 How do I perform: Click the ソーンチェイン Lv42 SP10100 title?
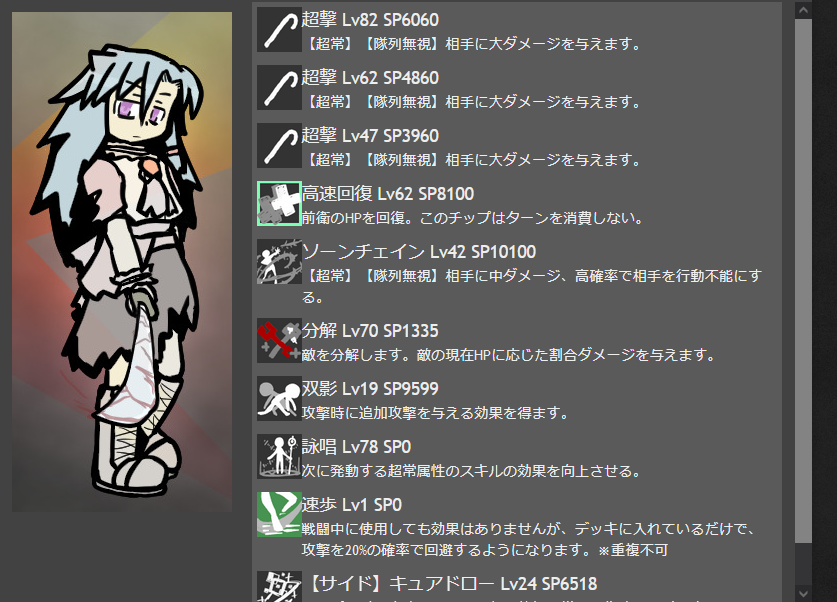419,252
